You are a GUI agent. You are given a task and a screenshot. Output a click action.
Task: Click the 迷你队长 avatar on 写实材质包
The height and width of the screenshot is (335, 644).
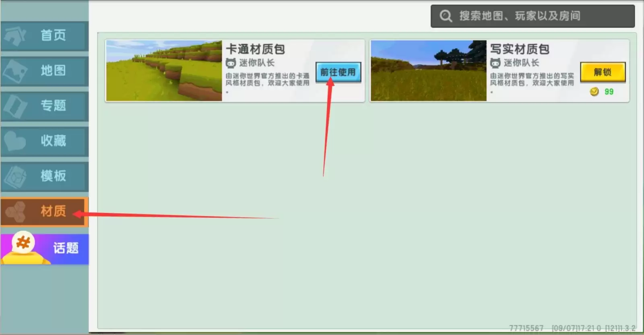(495, 63)
